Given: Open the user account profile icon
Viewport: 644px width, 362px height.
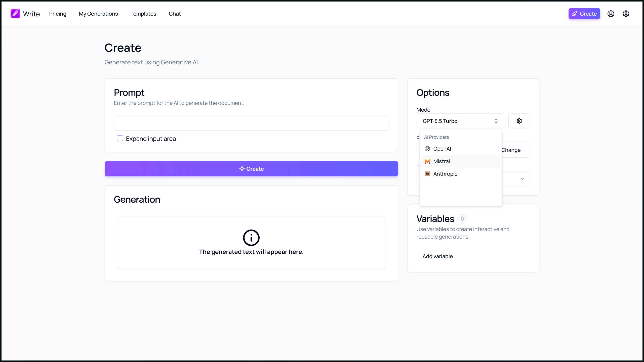Looking at the screenshot, I should (611, 14).
